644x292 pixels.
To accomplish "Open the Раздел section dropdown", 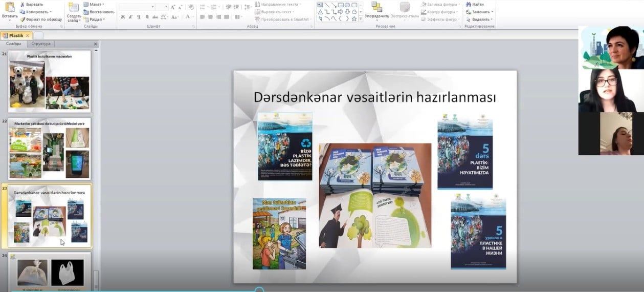I will (x=94, y=19).
